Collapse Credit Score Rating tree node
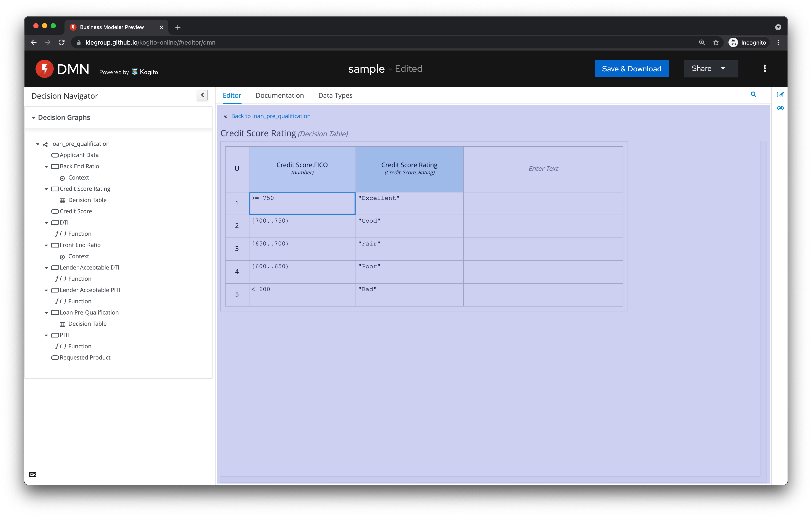Viewport: 812px width, 517px height. pos(46,189)
